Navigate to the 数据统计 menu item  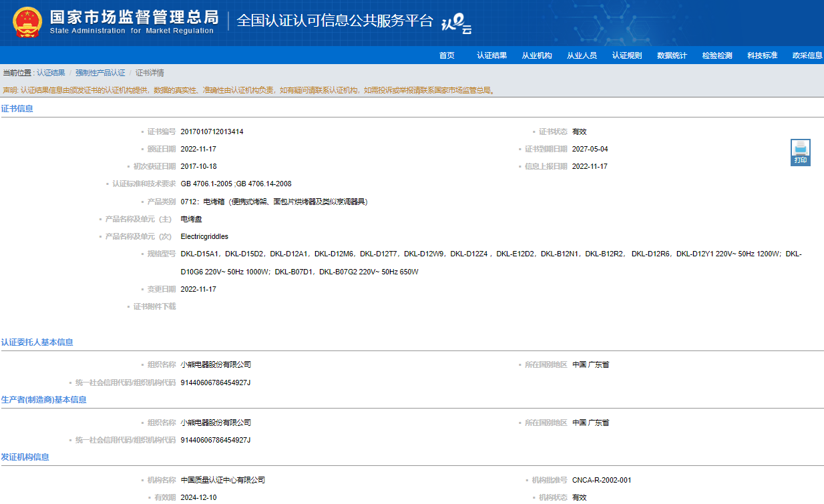coord(672,55)
